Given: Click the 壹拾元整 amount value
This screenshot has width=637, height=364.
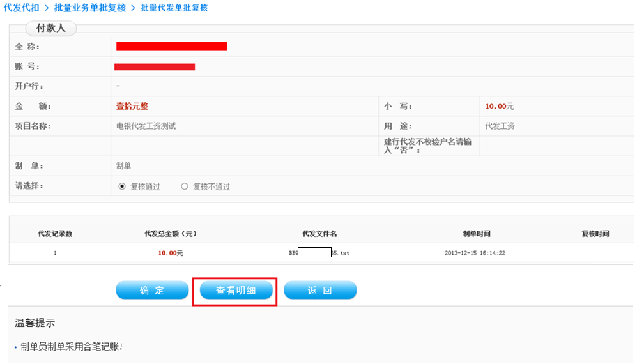Looking at the screenshot, I should tap(132, 107).
